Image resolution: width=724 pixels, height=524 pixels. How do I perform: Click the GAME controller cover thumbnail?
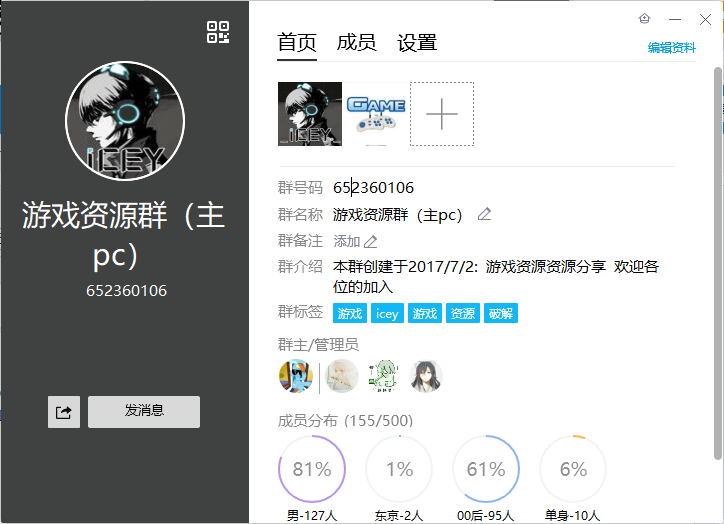pyautogui.click(x=376, y=114)
